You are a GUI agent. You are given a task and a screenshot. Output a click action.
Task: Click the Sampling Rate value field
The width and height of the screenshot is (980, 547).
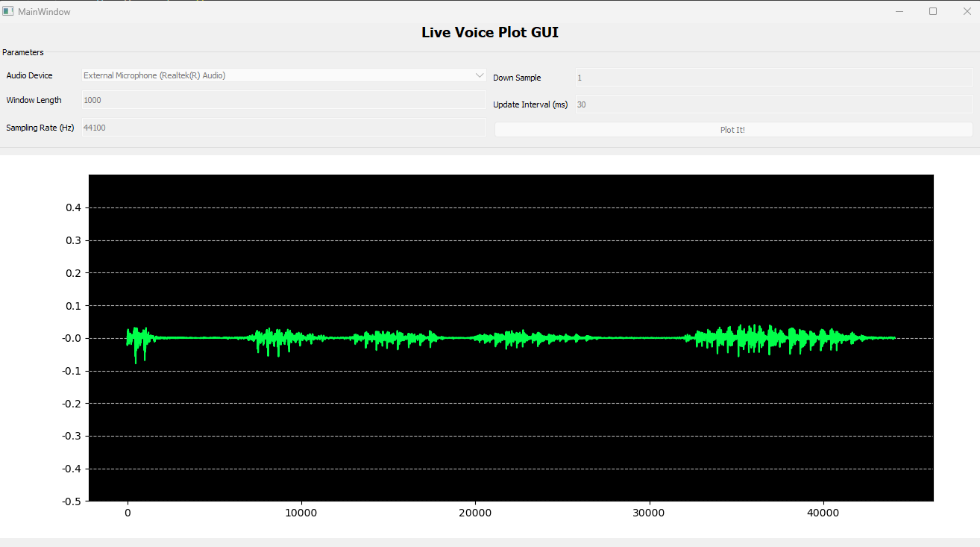pos(283,128)
